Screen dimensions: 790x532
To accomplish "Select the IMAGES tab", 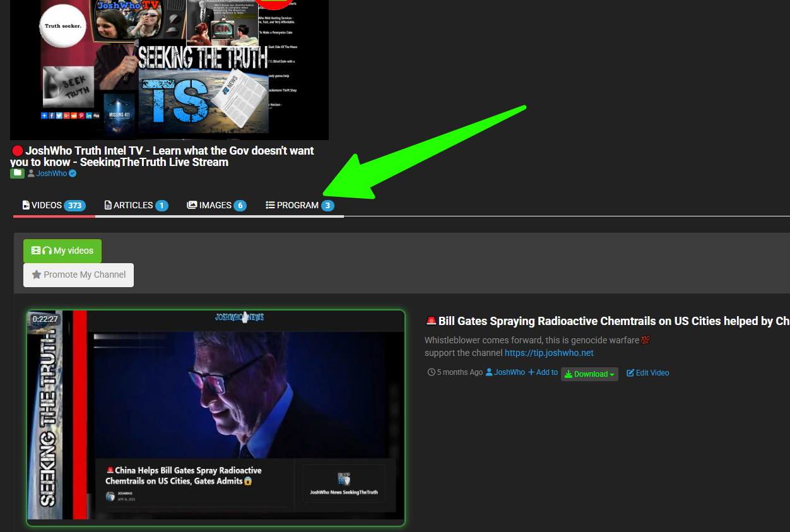I will coord(216,205).
